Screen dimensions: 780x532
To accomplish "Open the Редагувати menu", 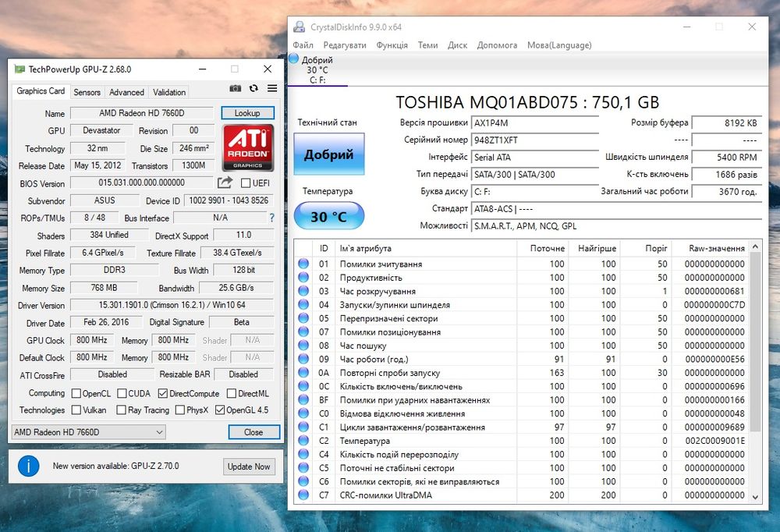I will 345,44.
